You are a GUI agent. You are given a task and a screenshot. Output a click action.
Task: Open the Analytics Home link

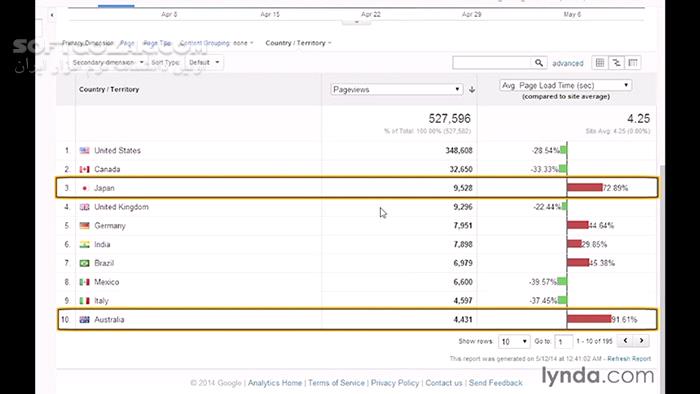click(275, 383)
